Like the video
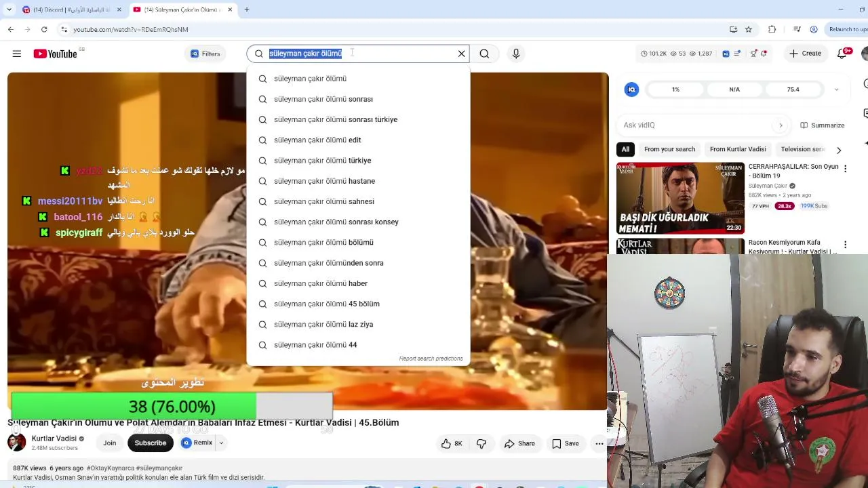Image resolution: width=868 pixels, height=488 pixels. pos(452,444)
